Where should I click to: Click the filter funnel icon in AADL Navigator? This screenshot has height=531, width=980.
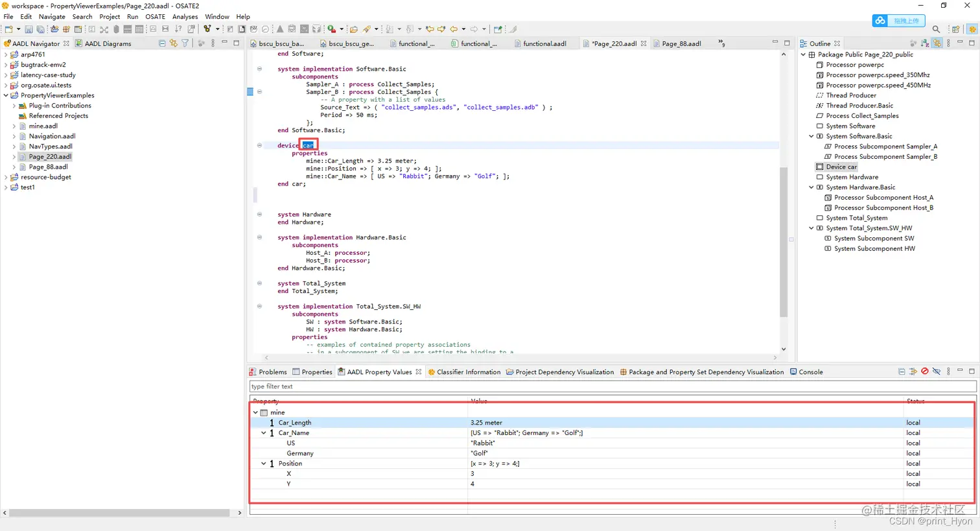click(185, 43)
